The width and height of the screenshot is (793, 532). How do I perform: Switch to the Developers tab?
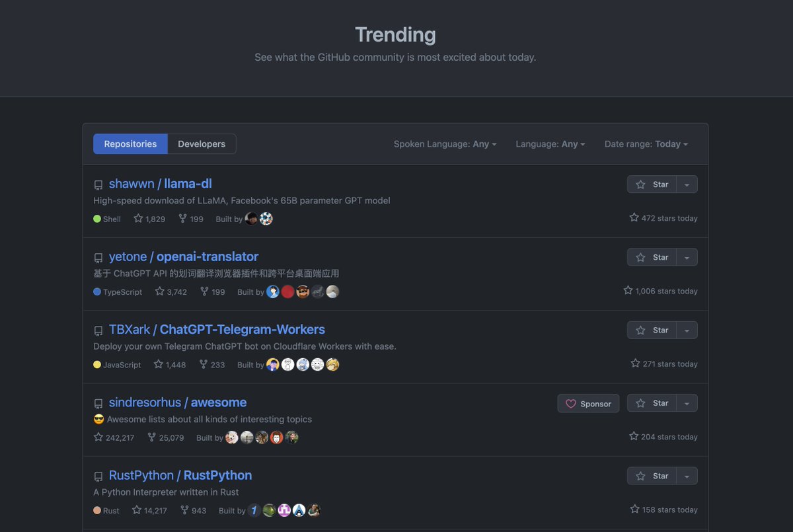(x=202, y=144)
